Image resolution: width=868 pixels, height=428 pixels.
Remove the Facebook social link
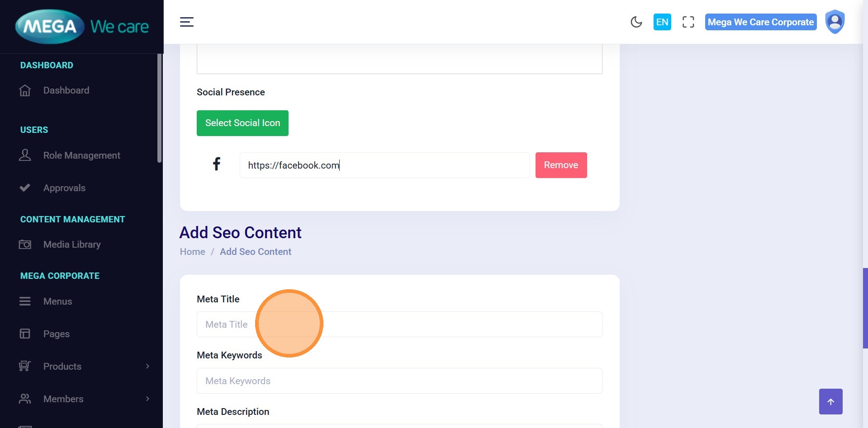click(x=561, y=165)
